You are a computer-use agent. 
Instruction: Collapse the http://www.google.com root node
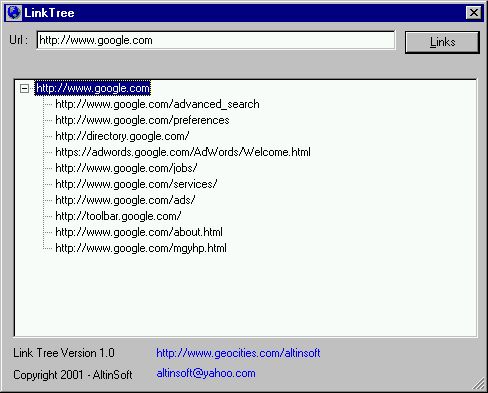[x=24, y=88]
